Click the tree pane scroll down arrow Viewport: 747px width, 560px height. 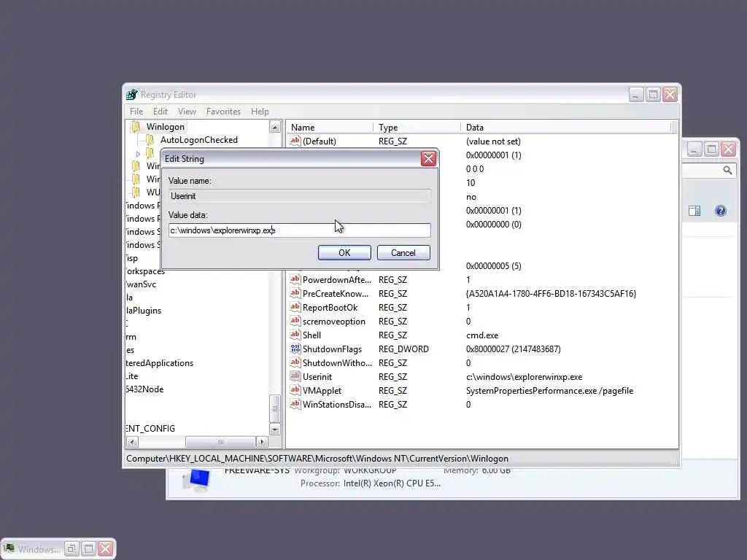275,429
